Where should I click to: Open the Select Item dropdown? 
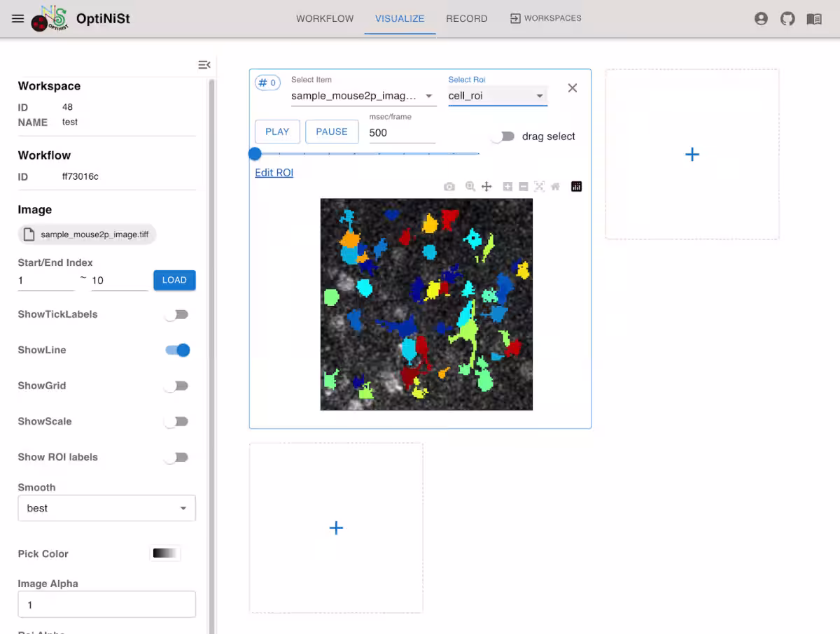(x=364, y=96)
